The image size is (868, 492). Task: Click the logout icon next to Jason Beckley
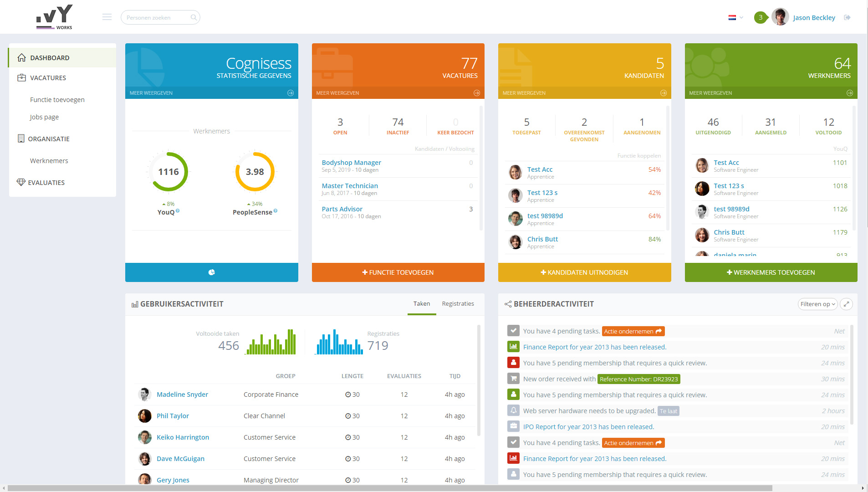pos(848,17)
